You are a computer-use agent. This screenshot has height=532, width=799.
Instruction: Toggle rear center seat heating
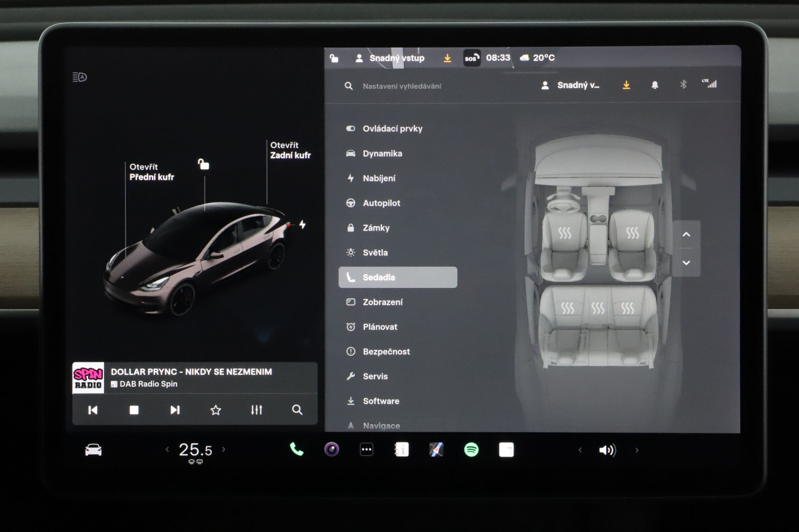point(598,308)
